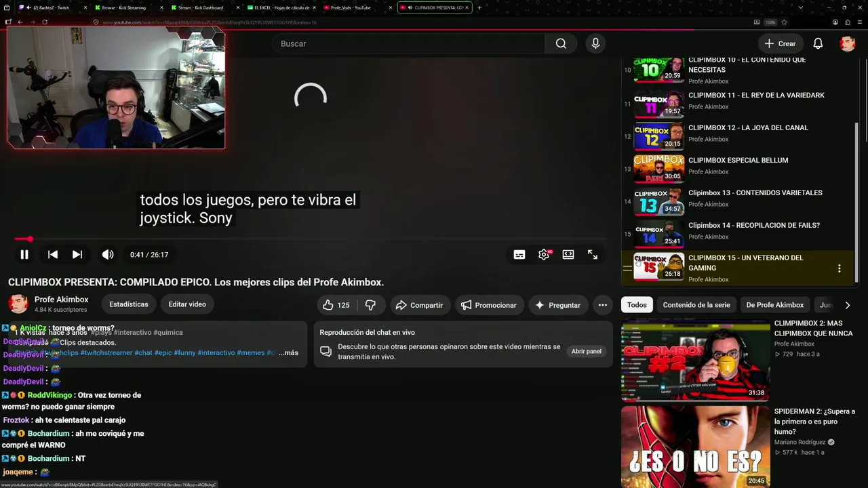
Task: Grab the reorder handle on CLIPIMBOX 15
Action: [627, 268]
